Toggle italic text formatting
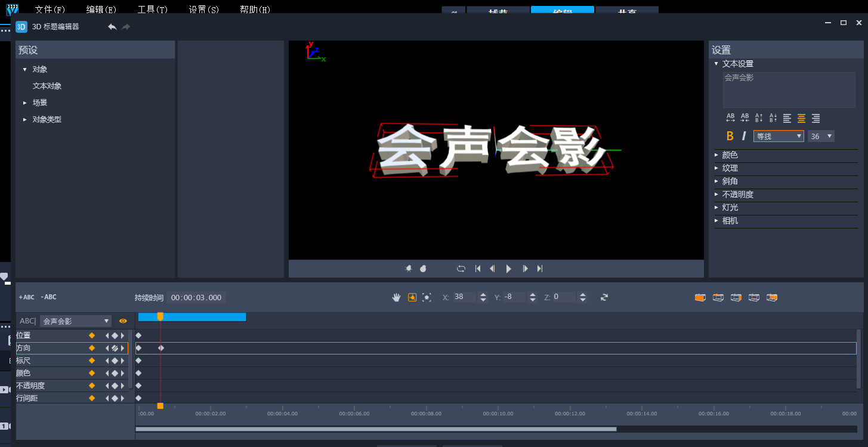This screenshot has width=868, height=447. click(744, 136)
